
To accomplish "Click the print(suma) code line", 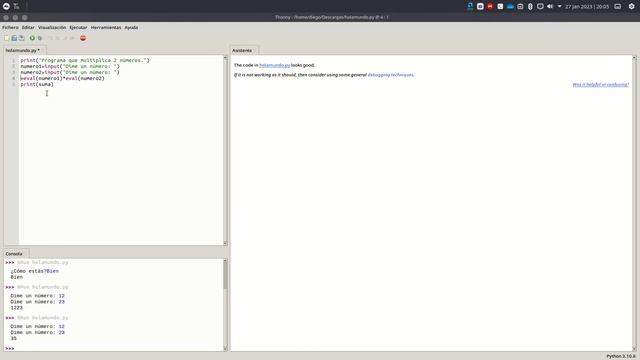I will tap(37, 84).
